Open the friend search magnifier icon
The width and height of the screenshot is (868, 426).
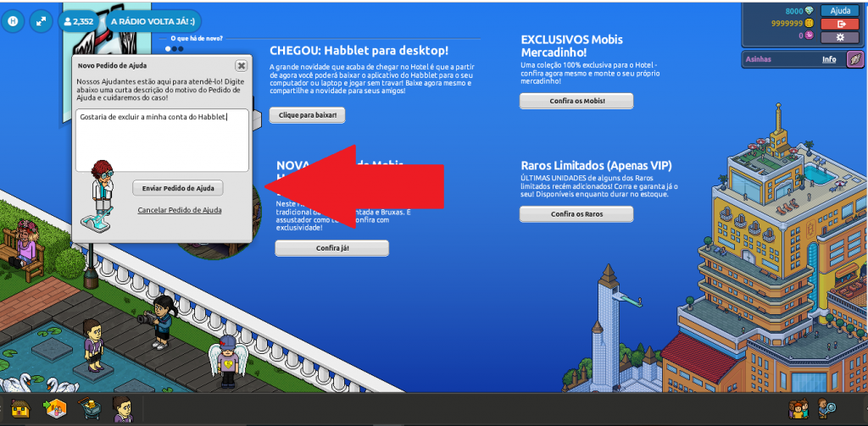click(x=827, y=409)
